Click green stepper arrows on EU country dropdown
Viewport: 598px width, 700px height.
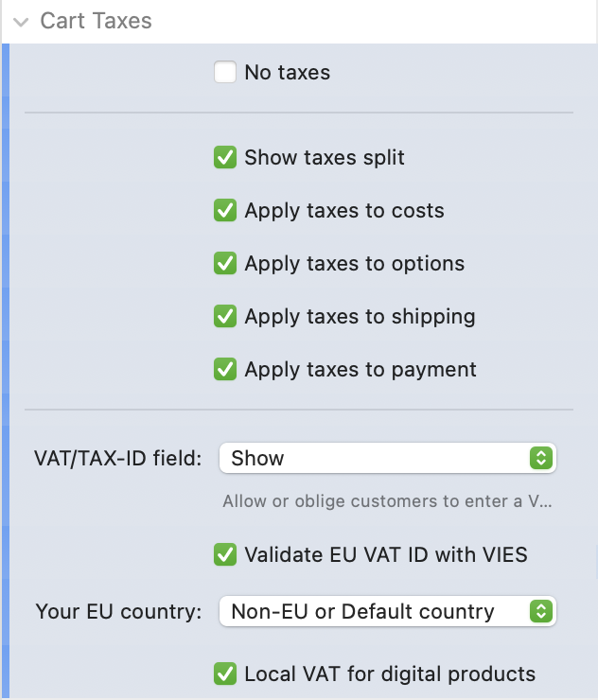point(540,611)
